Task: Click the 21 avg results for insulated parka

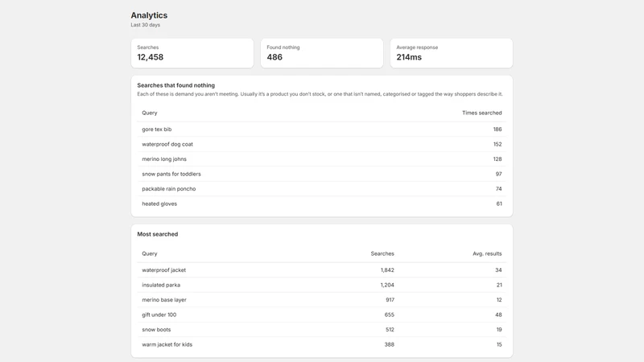Action: pos(499,285)
